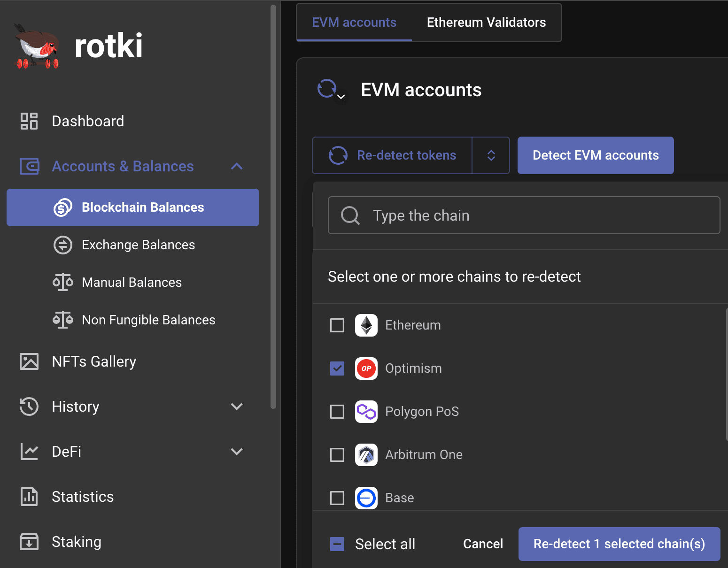The width and height of the screenshot is (728, 568).
Task: Click the search magnifier icon
Action: pyautogui.click(x=350, y=215)
